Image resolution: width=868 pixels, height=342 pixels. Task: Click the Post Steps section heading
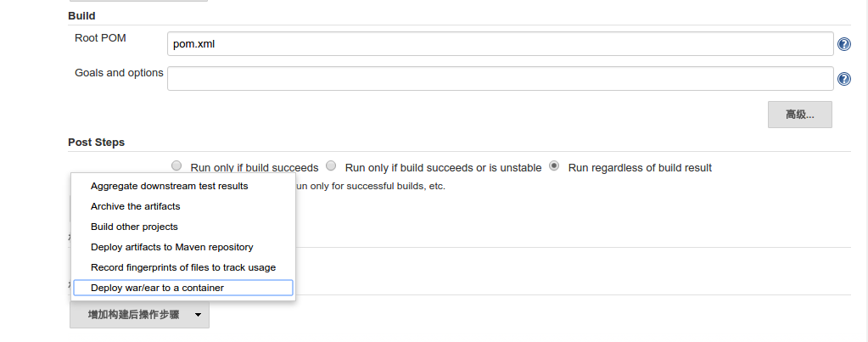[96, 142]
